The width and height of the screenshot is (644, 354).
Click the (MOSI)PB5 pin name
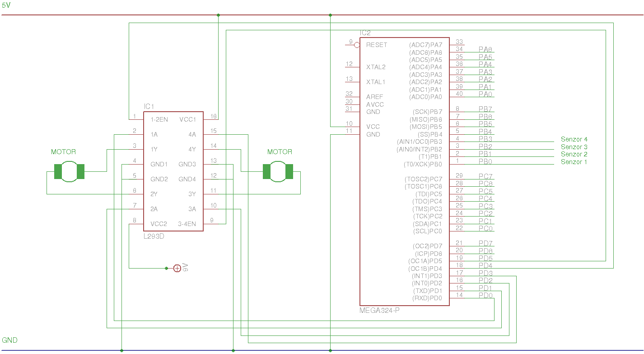coord(426,127)
